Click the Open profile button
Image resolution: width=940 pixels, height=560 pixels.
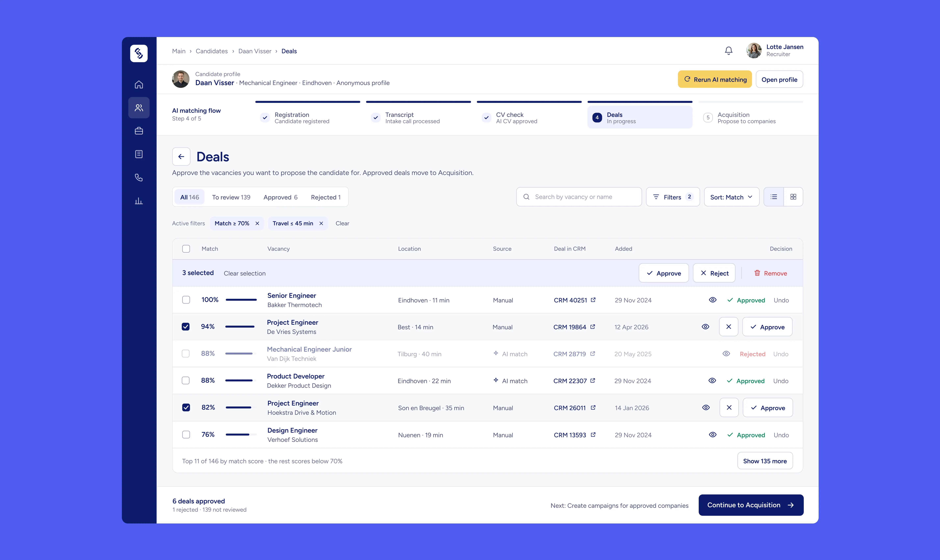point(779,79)
